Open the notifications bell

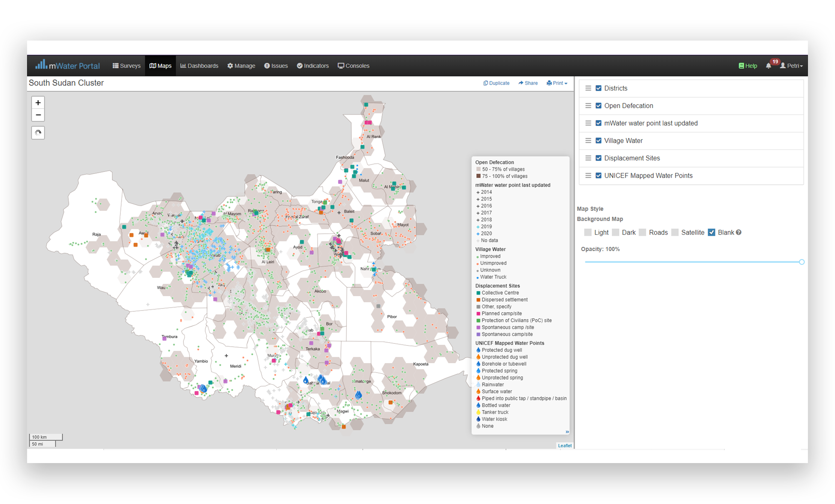point(768,66)
